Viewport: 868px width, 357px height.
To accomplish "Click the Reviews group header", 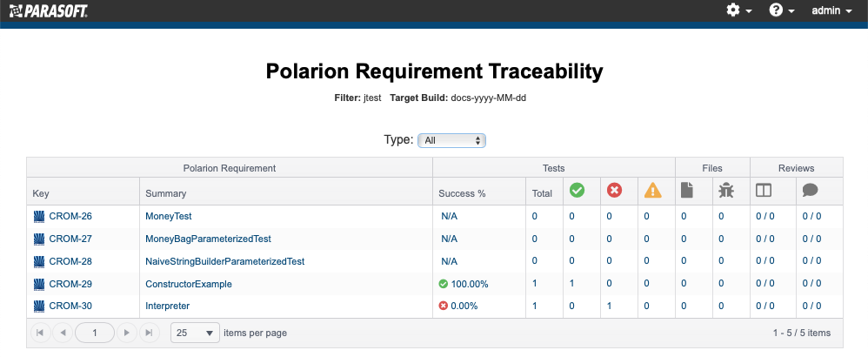I will (x=796, y=168).
